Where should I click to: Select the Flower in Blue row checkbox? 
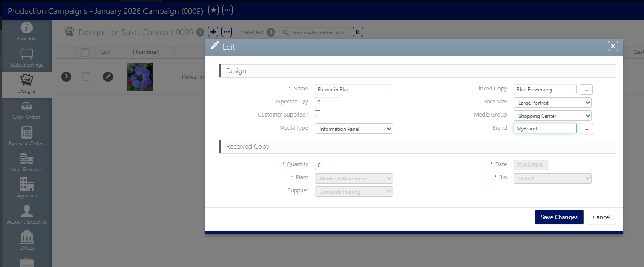click(86, 77)
